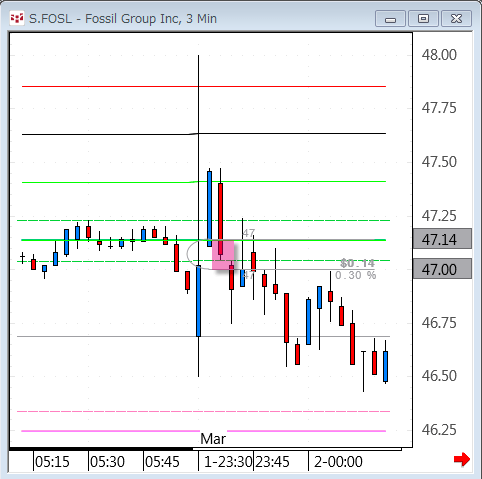Viewport: 482px width, 479px height.
Task: Click the 0.30 % annotation text
Action: tap(355, 275)
